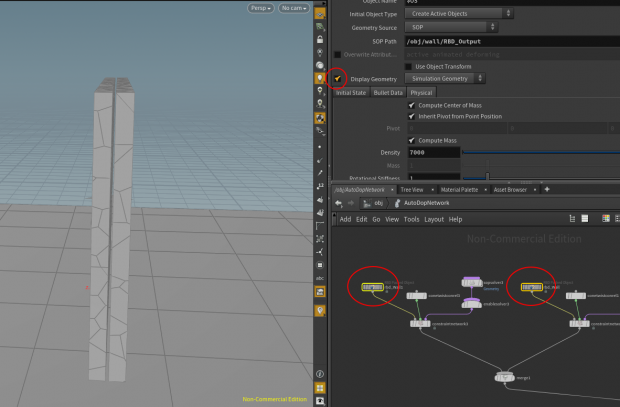
Task: Open Geometry Source SOP dropdown
Action: point(451,27)
